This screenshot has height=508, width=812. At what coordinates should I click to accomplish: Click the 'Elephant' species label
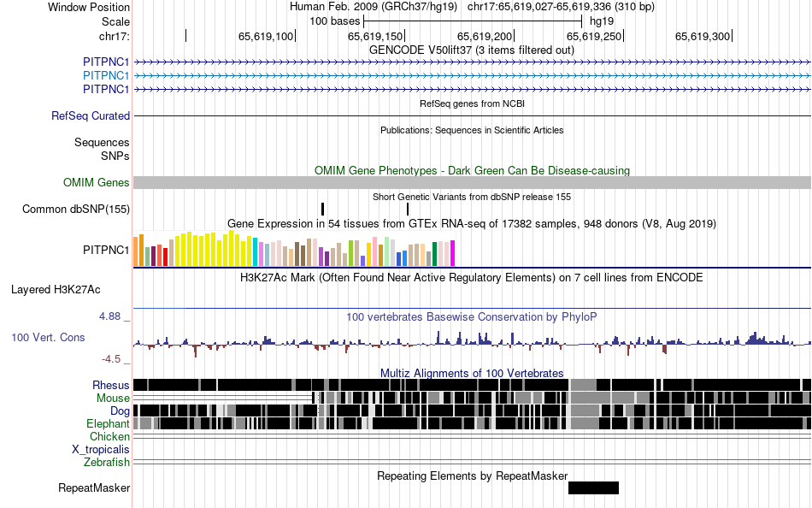click(108, 423)
